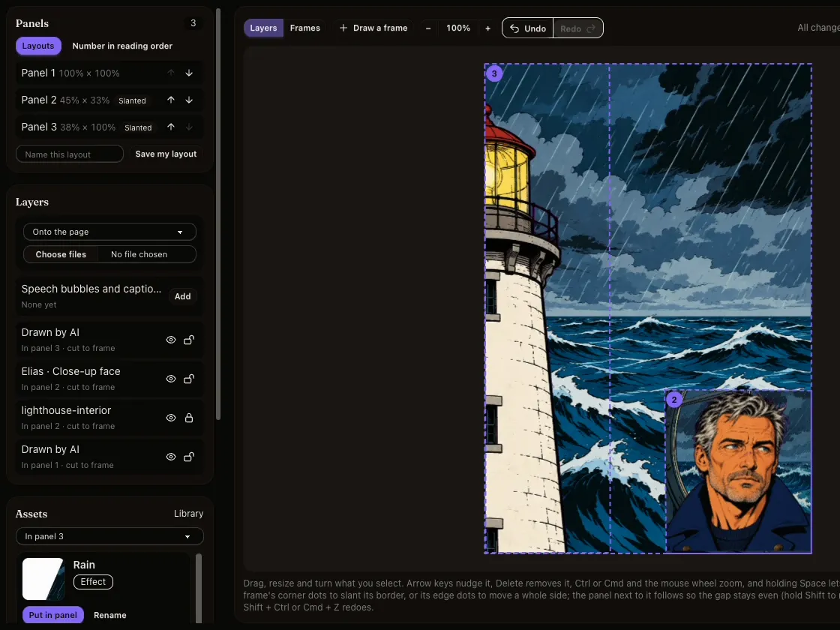Select the Panel 3 row
The height and width of the screenshot is (630, 840).
[109, 127]
